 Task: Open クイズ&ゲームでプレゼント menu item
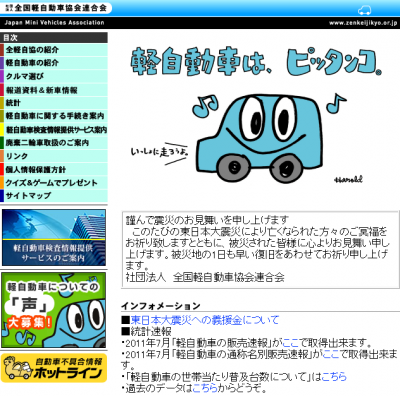pyautogui.click(x=54, y=182)
